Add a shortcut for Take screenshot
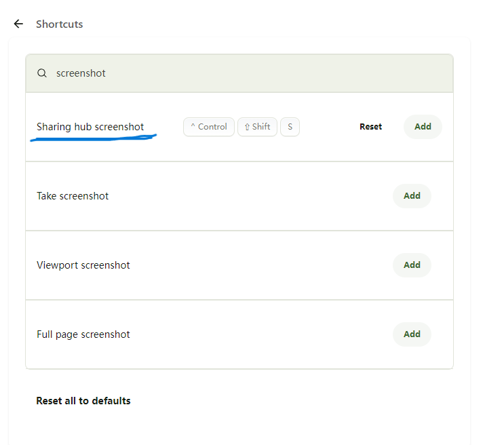 412,196
